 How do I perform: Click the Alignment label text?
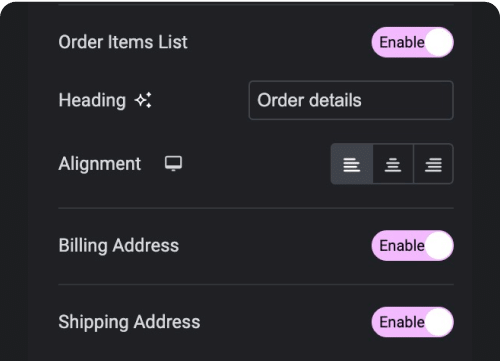click(100, 164)
